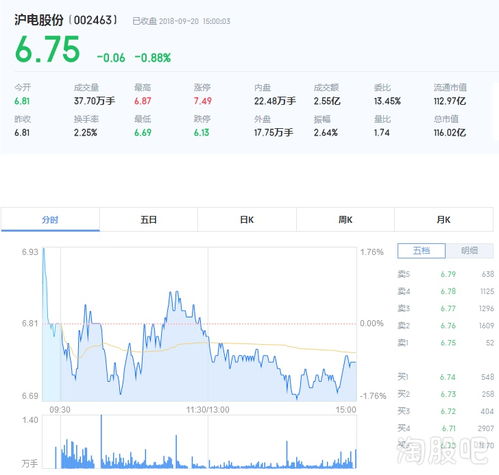Click the 0.00% baseline axis label
Screen dimensions: 499x475
point(372,323)
